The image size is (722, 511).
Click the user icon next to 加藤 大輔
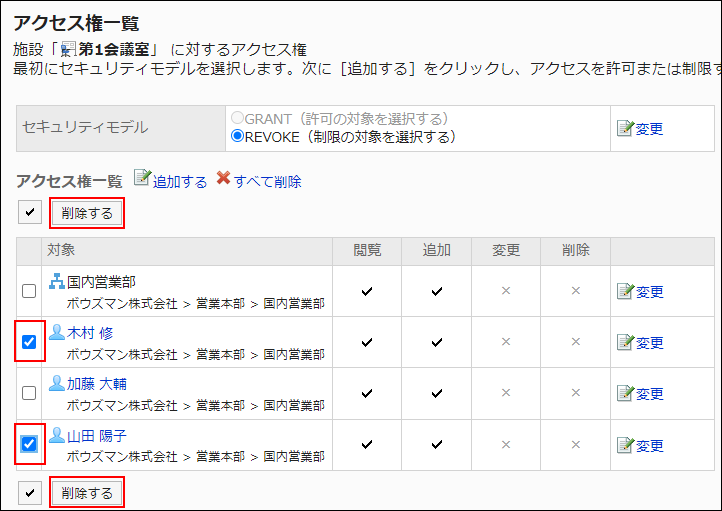click(x=57, y=383)
